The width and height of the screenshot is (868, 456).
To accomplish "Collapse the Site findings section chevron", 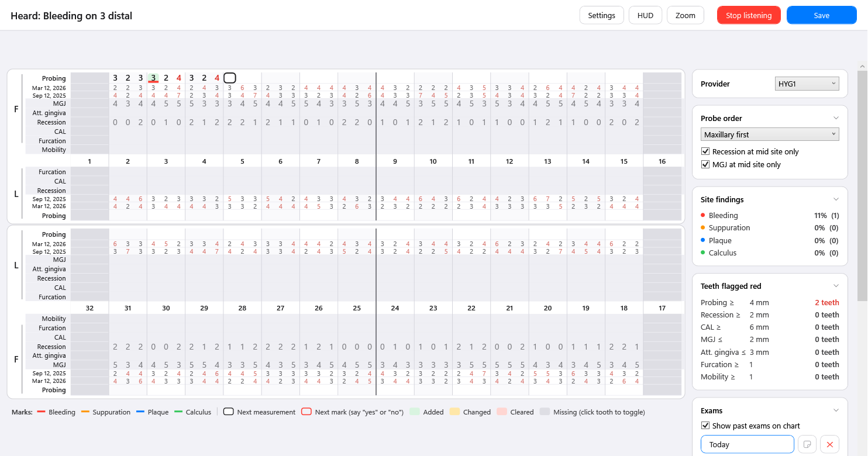I will [836, 199].
